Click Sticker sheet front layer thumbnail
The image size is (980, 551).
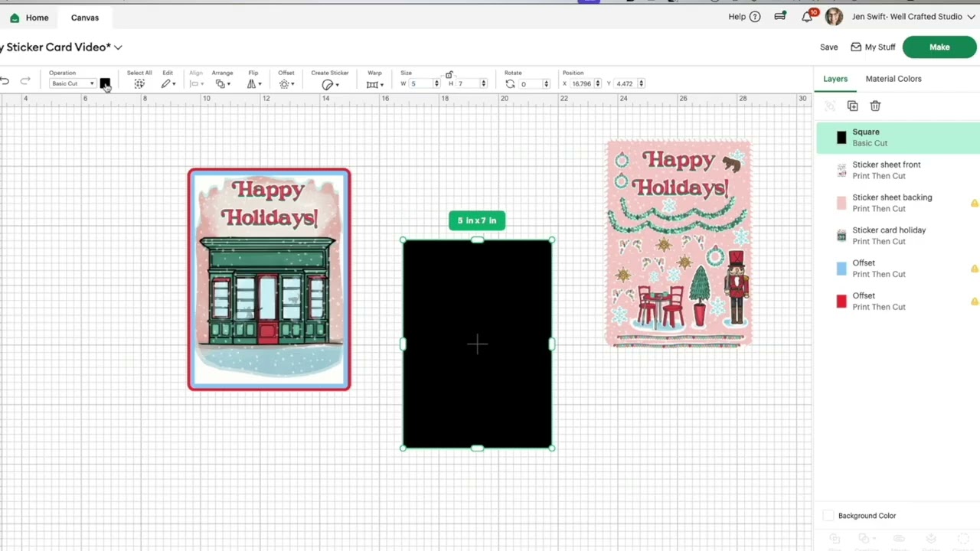click(x=841, y=170)
